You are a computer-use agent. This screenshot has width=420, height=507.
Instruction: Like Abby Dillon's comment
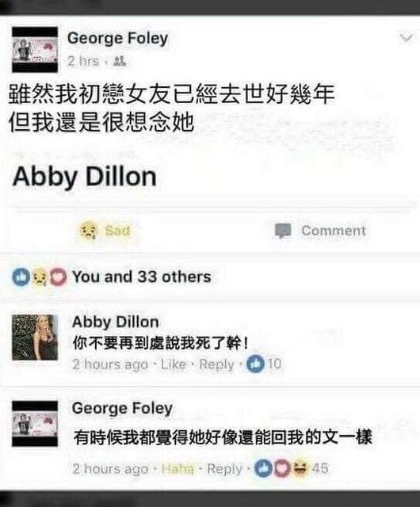174,364
